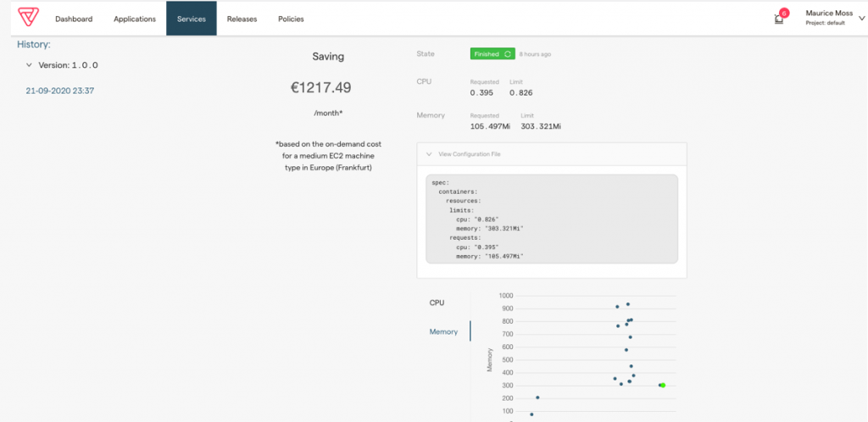The width and height of the screenshot is (868, 422).
Task: Click the topmost data point near 930
Action: pos(628,304)
